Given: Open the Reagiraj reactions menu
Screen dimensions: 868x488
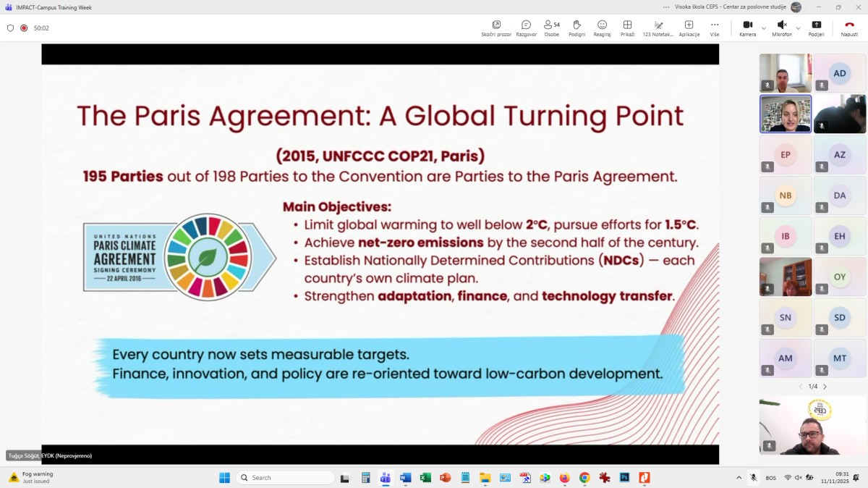Looking at the screenshot, I should point(602,28).
